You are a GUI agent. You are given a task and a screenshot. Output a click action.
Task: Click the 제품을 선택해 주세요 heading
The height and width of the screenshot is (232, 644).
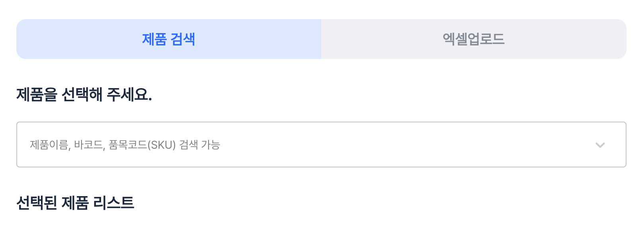click(84, 94)
